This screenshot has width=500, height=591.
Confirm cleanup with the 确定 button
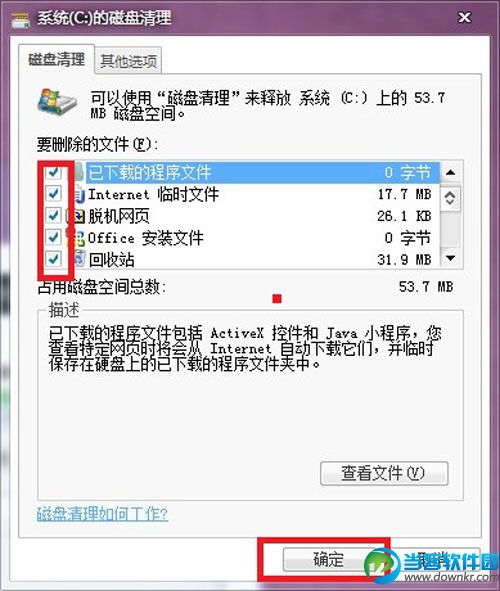pyautogui.click(x=327, y=559)
